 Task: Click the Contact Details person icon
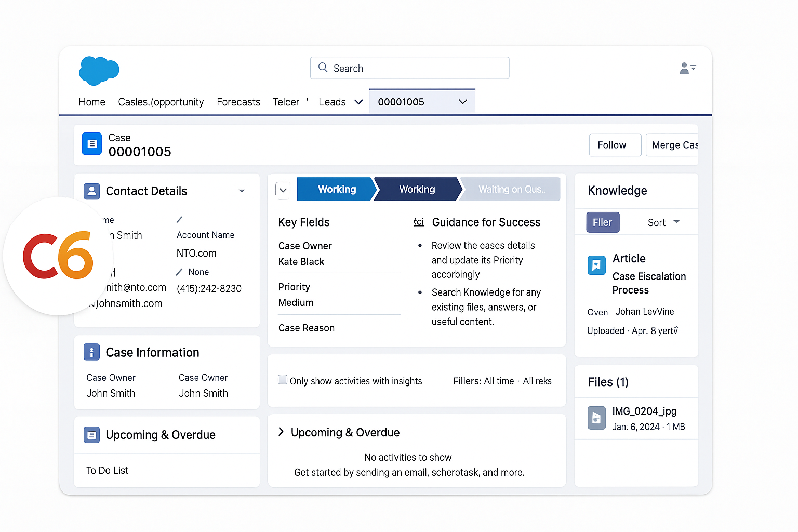[x=92, y=191]
